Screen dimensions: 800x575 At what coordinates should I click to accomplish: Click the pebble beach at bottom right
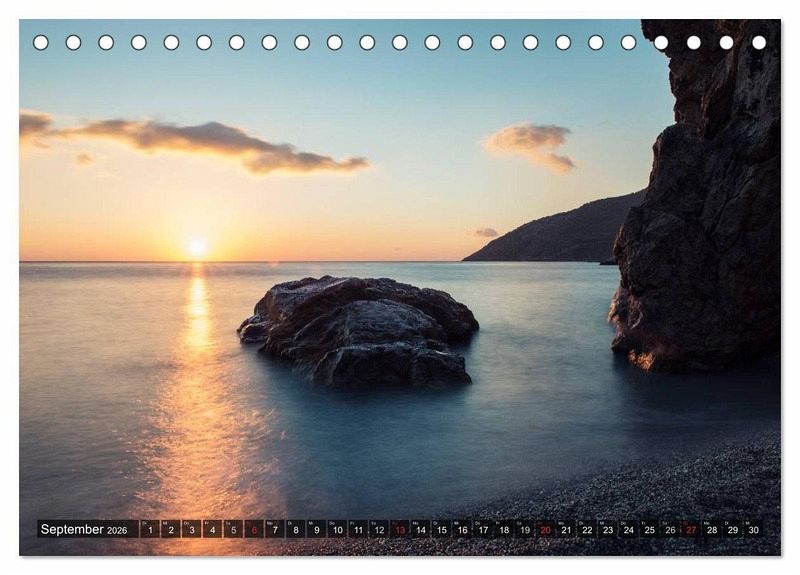(680, 490)
